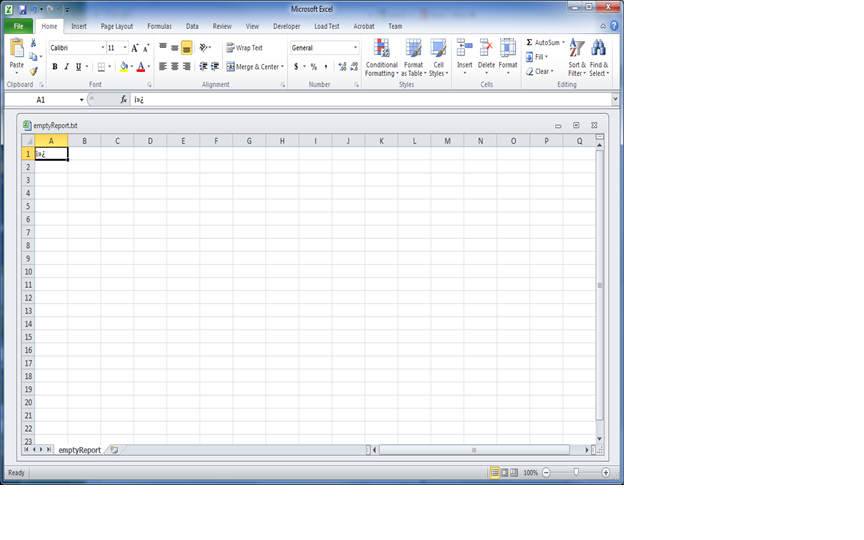Open the Conditional Formatting menu
This screenshot has height=540, width=864.
pyautogui.click(x=381, y=57)
